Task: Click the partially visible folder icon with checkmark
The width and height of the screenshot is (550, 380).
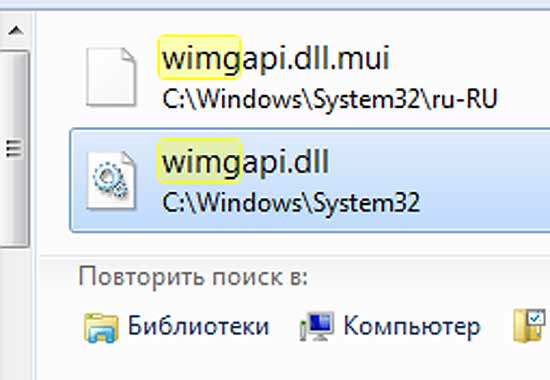Action: (529, 326)
